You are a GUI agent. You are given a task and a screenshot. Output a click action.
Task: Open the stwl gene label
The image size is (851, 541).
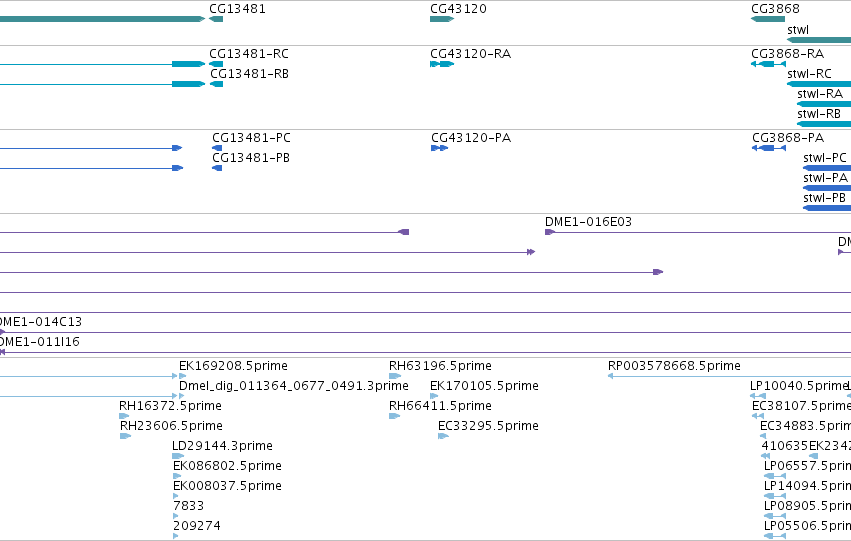pyautogui.click(x=798, y=30)
